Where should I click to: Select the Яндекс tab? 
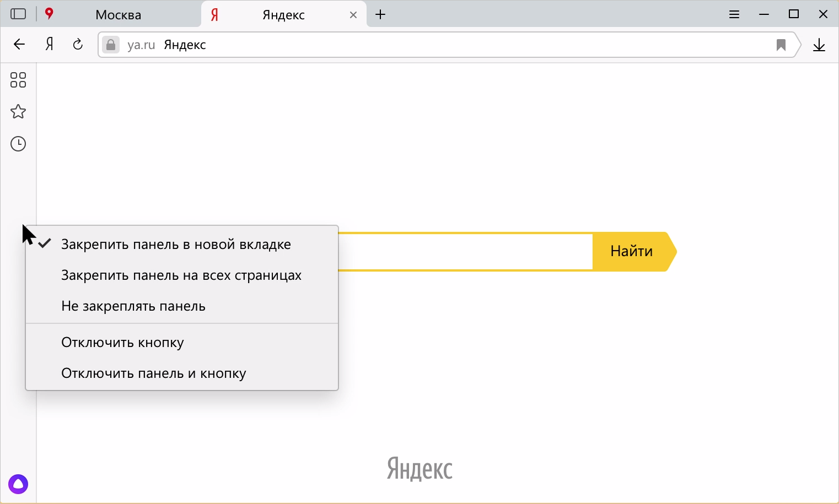point(284,14)
